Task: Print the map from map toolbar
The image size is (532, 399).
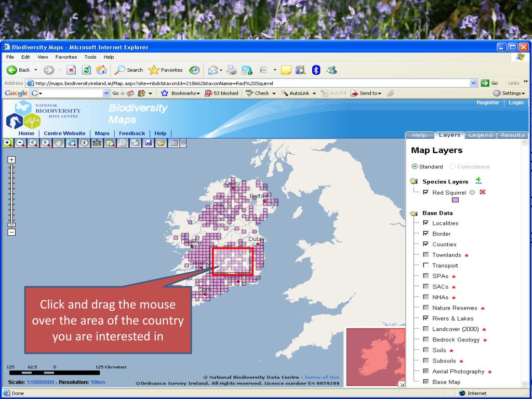Action: [x=123, y=143]
